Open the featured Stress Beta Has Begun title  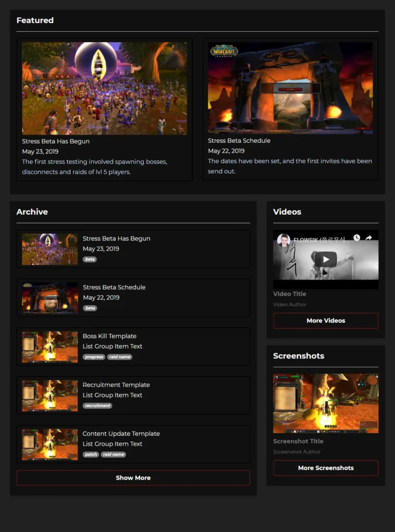(x=56, y=141)
